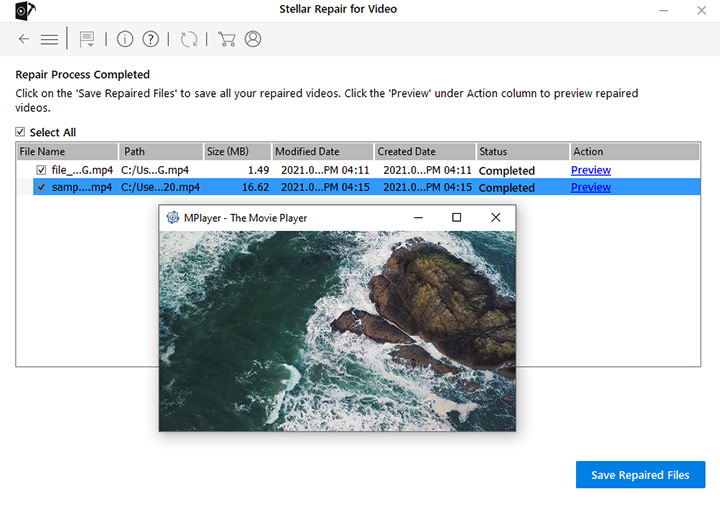Uncheck the samp....mp4 row checkbox

point(41,187)
